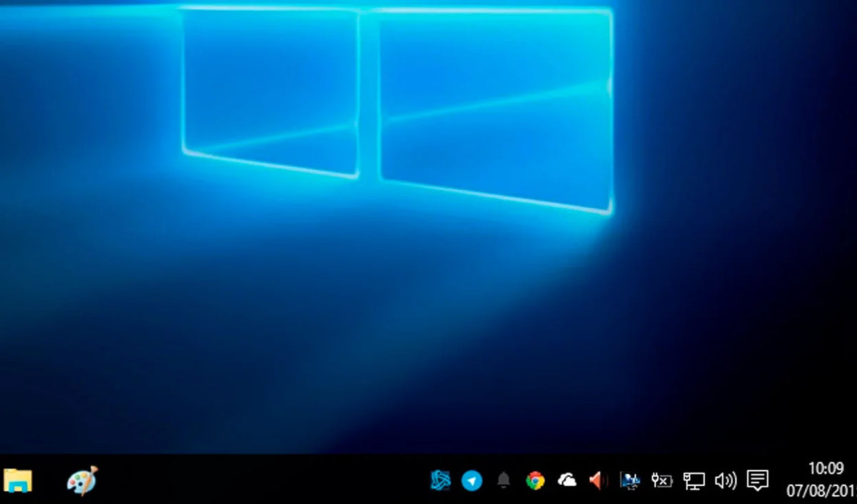857x504 pixels.
Task: Check the battery power status icon
Action: pos(662,481)
